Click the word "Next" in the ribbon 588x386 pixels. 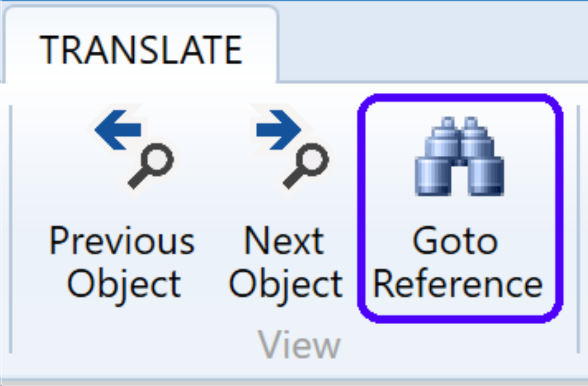pos(284,240)
